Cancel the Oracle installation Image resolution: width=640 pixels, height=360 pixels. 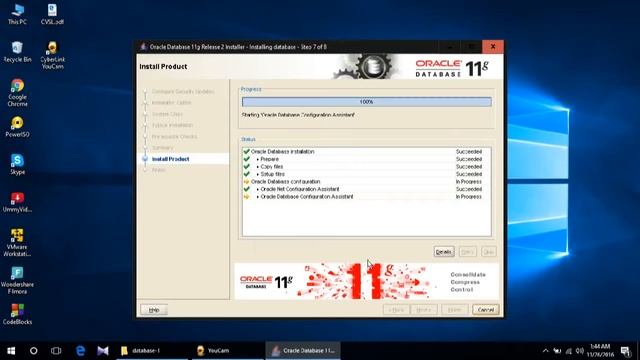486,310
